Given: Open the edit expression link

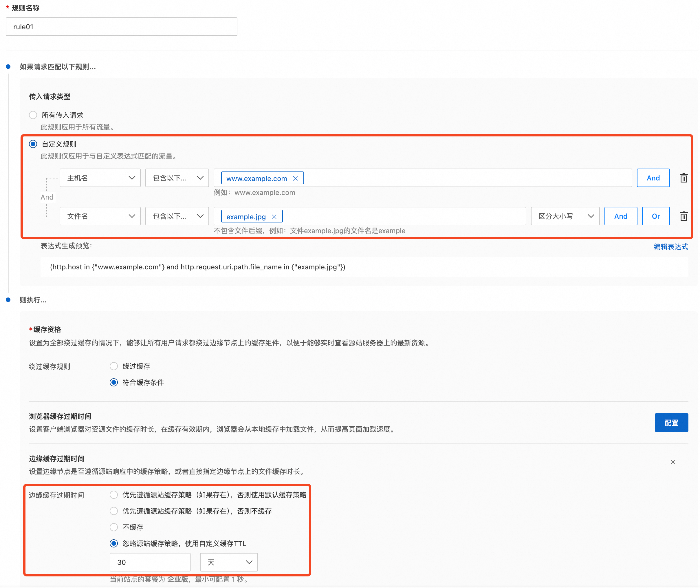Looking at the screenshot, I should click(x=670, y=246).
